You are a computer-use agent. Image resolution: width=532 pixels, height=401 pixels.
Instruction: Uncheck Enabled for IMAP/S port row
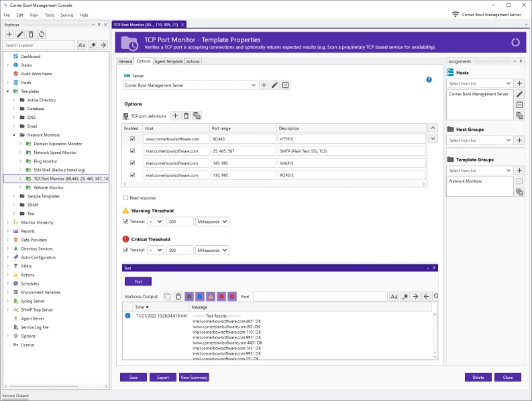(133, 163)
